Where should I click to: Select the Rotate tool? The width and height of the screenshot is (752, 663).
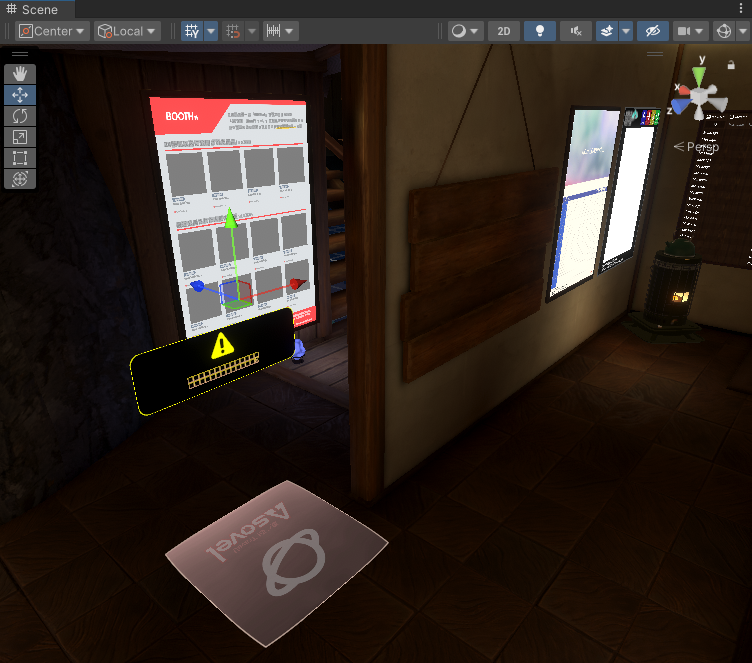coord(20,116)
